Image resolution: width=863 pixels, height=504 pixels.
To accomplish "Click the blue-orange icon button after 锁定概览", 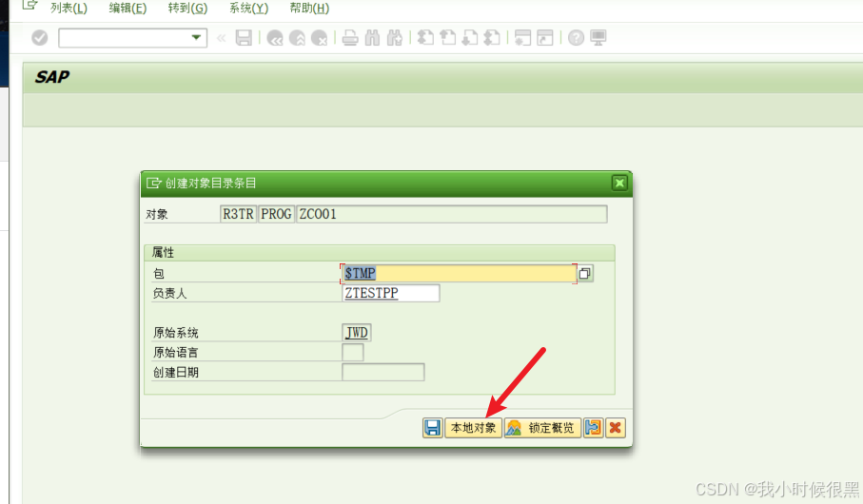I will pos(594,428).
